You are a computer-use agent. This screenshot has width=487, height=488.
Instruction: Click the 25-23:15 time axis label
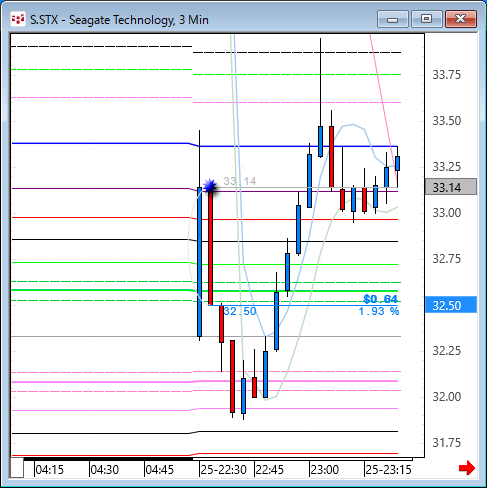(x=388, y=470)
